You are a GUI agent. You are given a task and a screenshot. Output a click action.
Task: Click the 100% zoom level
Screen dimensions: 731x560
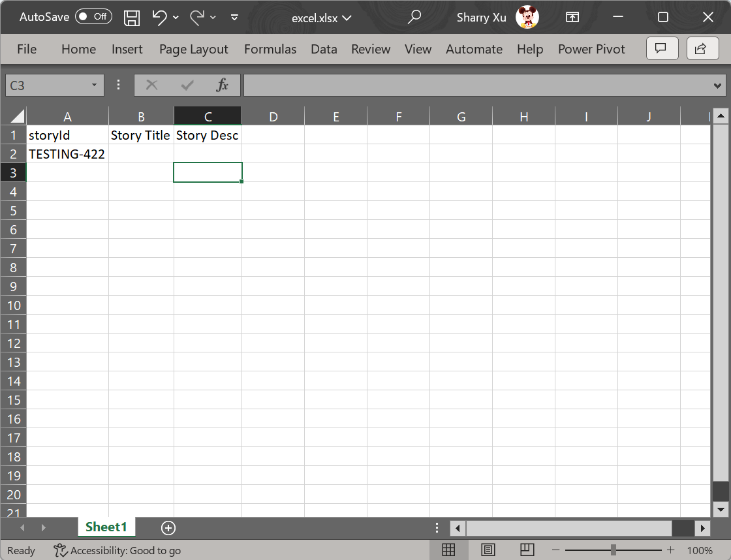[700, 551]
